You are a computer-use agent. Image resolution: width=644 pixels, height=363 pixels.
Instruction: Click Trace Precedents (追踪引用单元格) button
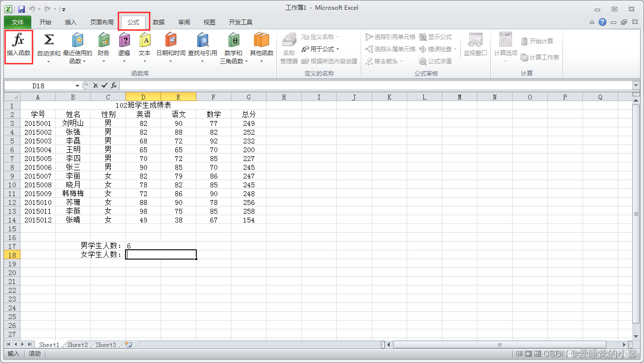(390, 37)
